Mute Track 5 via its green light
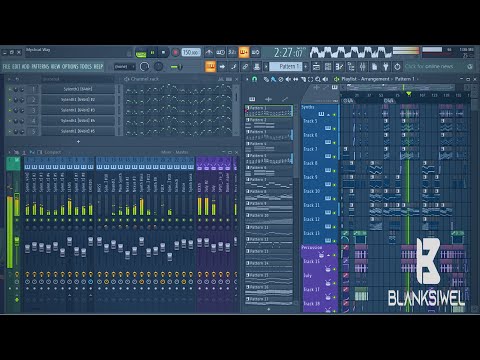 coord(335,128)
